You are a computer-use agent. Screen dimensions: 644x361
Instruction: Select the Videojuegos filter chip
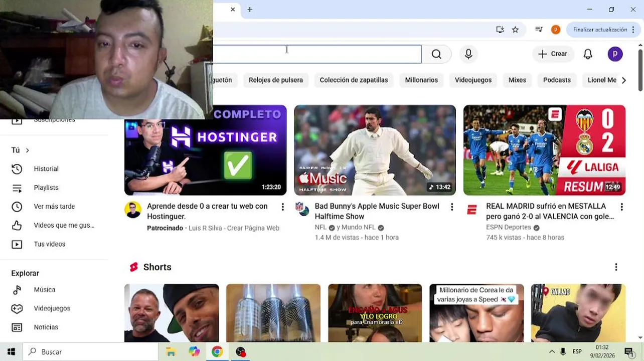point(473,80)
